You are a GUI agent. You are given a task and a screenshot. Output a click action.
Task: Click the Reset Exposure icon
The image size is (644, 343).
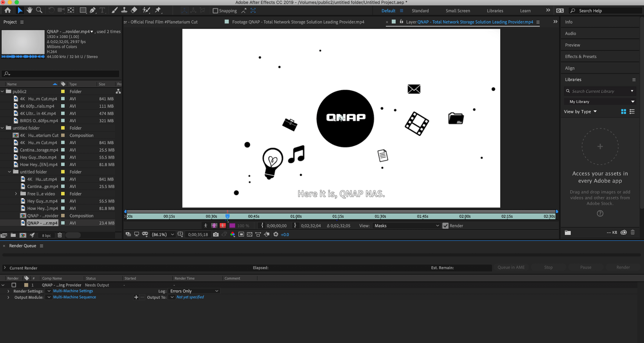click(x=276, y=235)
